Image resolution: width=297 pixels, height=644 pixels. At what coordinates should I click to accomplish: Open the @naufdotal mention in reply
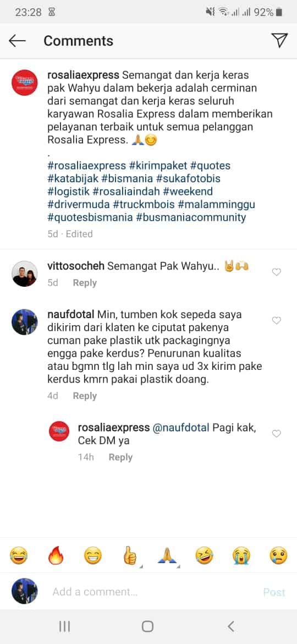(181, 428)
